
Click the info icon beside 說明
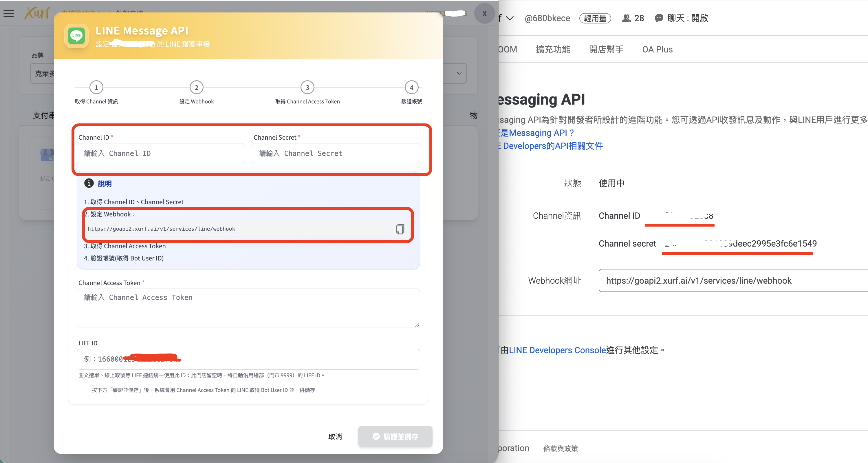click(x=89, y=183)
